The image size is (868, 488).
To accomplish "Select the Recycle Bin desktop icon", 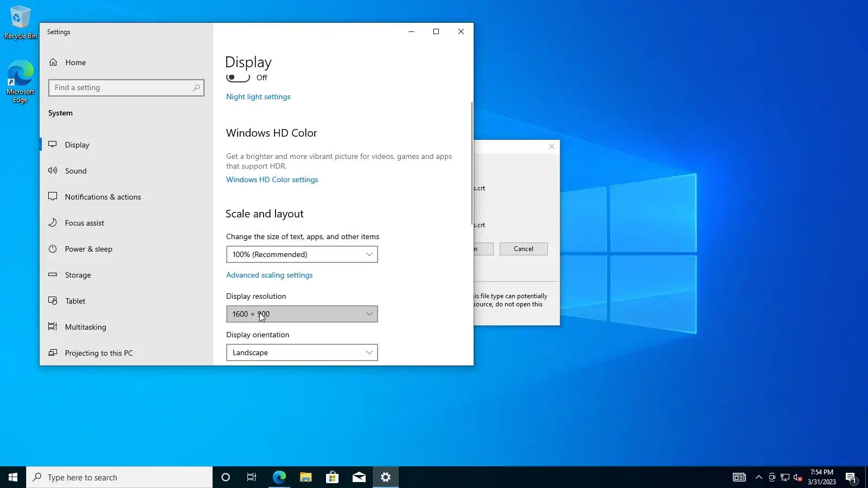I will coord(20,23).
